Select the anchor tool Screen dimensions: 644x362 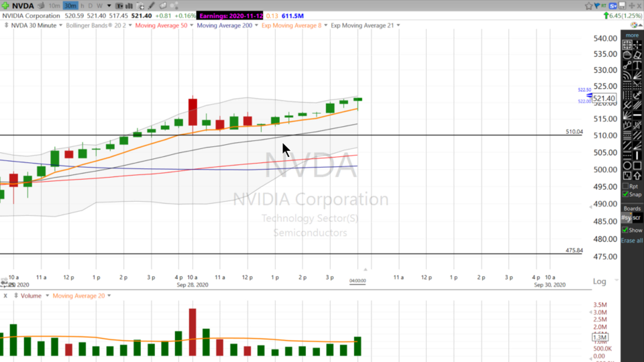tap(637, 95)
